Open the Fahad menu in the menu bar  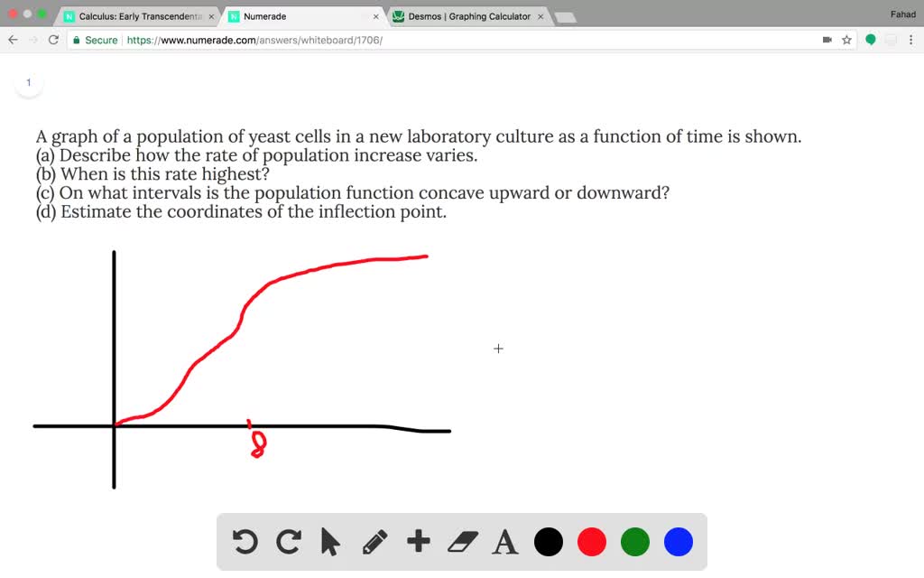pos(902,14)
